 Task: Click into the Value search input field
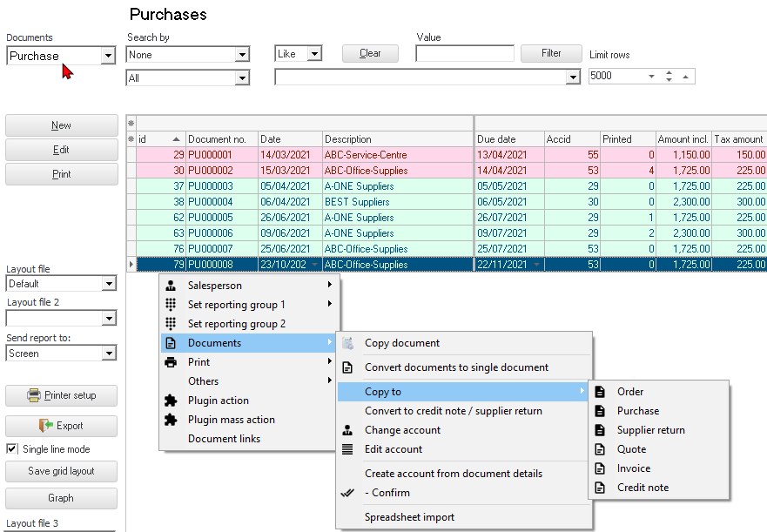coord(464,54)
